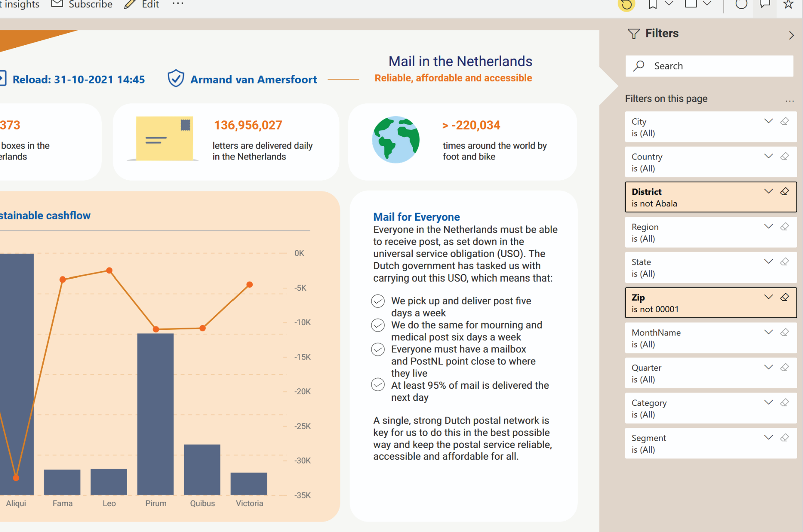Click the View rectangle icon in the toolbar
Image resolution: width=803 pixels, height=532 pixels.
pos(691,4)
